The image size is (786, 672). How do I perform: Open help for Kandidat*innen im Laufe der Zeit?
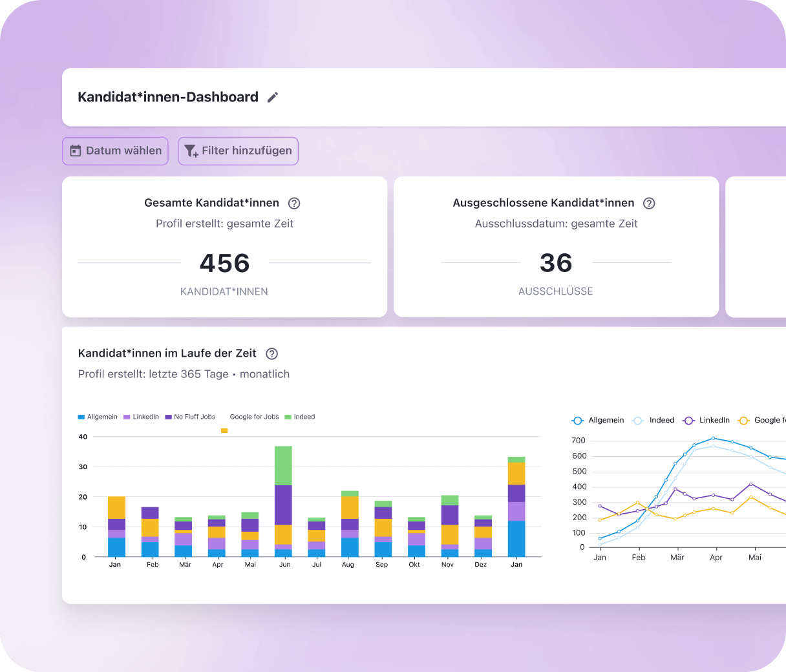(271, 353)
